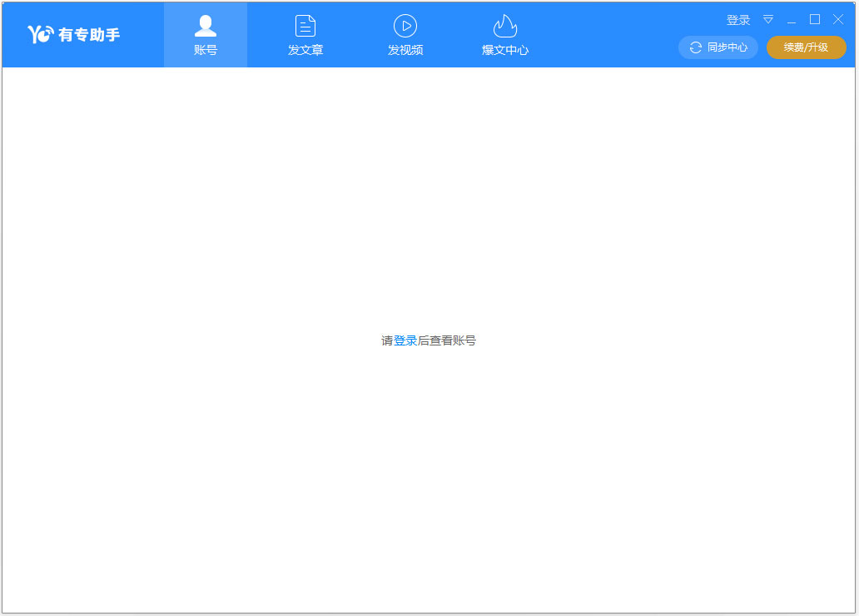Click the 有专助手 logo text
The width and height of the screenshot is (859, 616).
pyautogui.click(x=89, y=35)
